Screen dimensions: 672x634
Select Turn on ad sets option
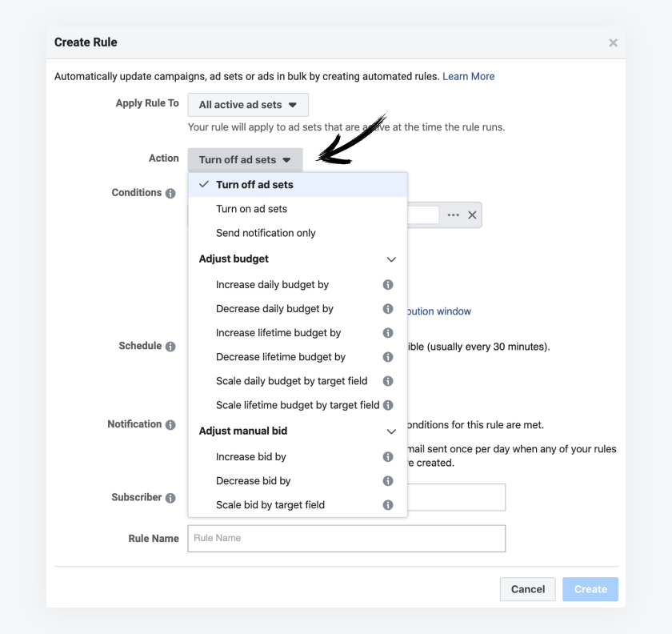251,209
